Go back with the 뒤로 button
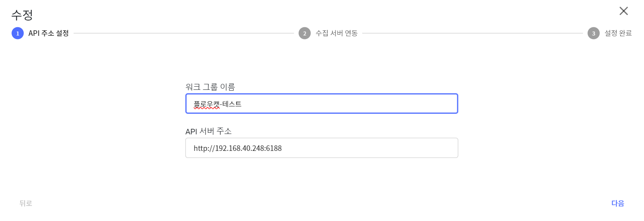This screenshot has height=221, width=644. coord(26,203)
